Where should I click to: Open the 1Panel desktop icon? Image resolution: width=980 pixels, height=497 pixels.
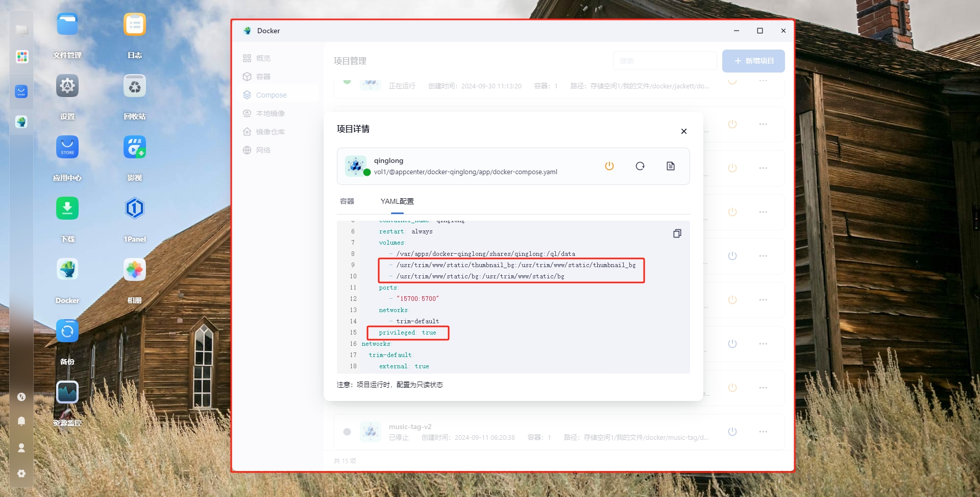[135, 208]
